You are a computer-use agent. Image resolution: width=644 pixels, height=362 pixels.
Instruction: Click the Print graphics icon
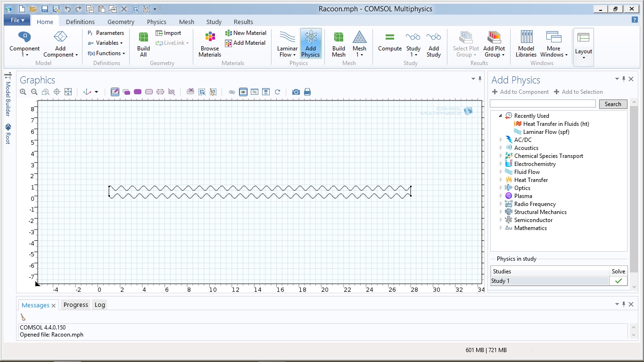pyautogui.click(x=307, y=92)
